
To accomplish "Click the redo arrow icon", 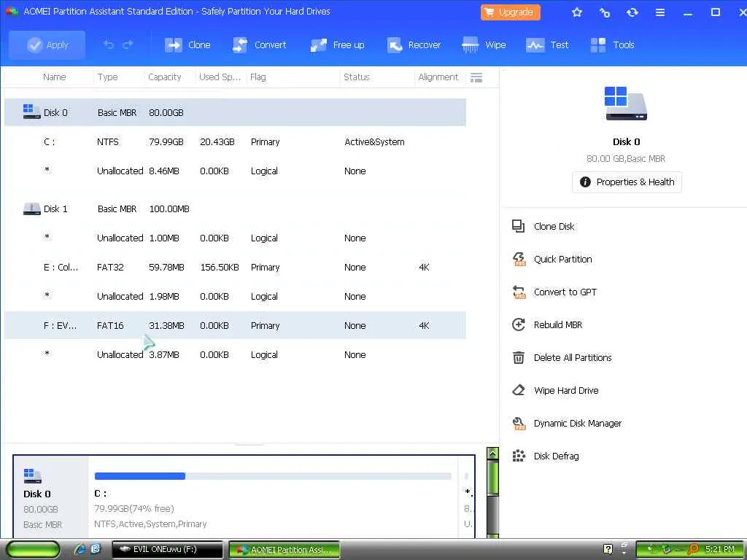I will [128, 44].
